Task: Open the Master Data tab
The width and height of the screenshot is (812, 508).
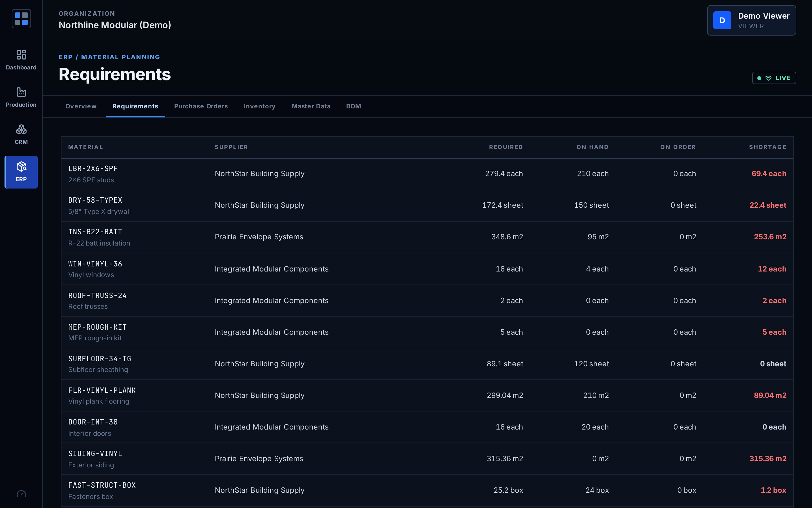Action: click(311, 106)
